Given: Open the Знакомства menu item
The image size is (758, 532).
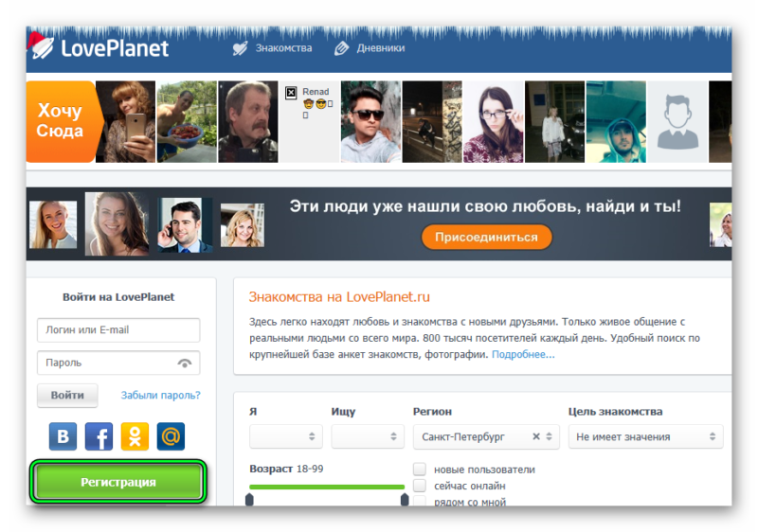Looking at the screenshot, I should click(x=274, y=48).
